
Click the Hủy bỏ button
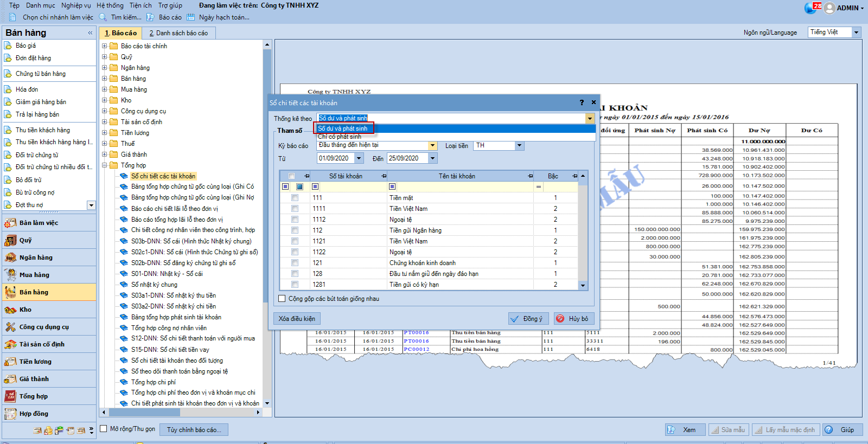pos(573,319)
